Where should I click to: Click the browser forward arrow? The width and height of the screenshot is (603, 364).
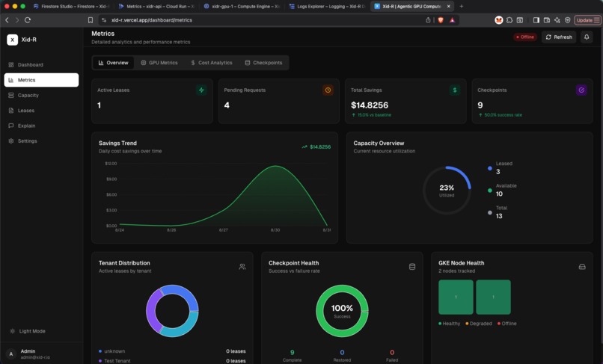(x=17, y=20)
